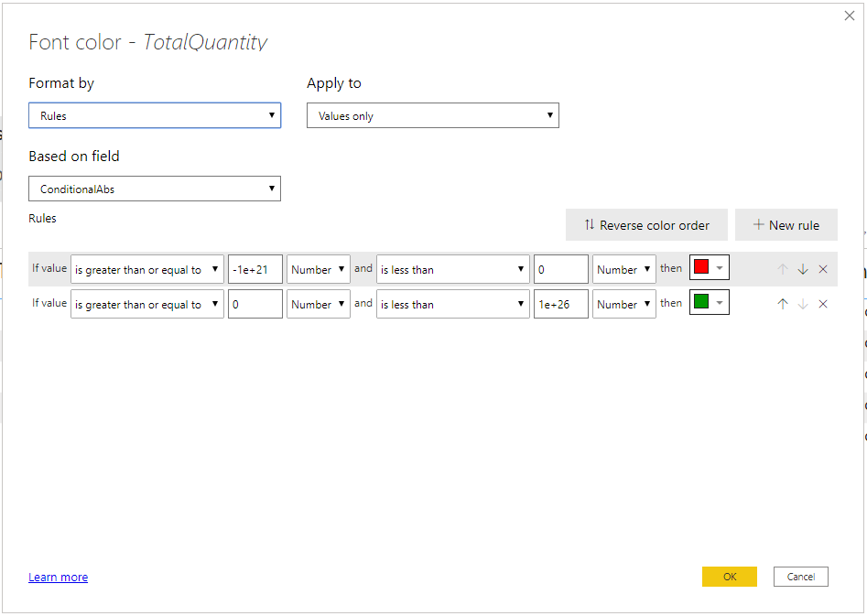Delete the second rule with X icon
This screenshot has width=867, height=616.
click(x=822, y=304)
